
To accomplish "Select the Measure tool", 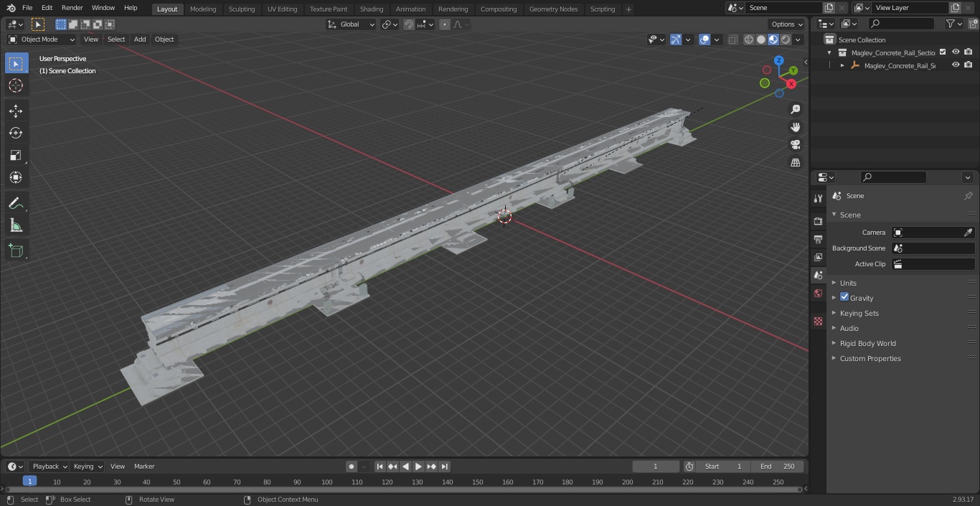I will point(16,225).
